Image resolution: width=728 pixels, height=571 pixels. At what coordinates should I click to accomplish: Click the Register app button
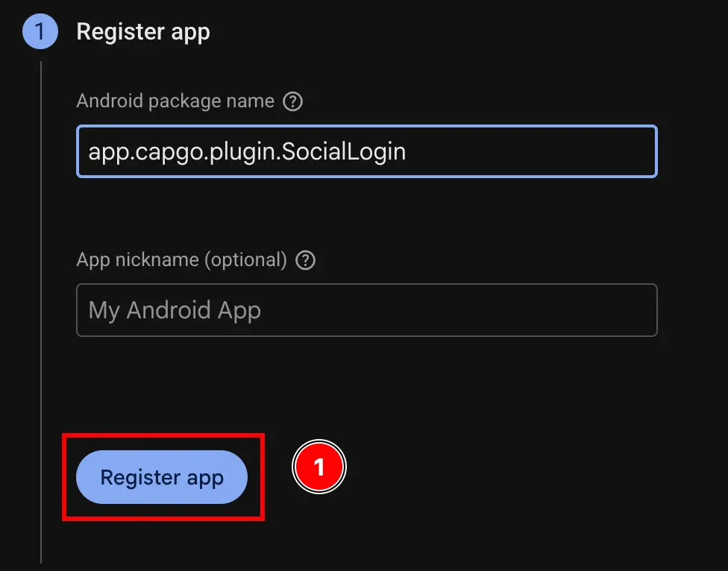click(x=161, y=477)
